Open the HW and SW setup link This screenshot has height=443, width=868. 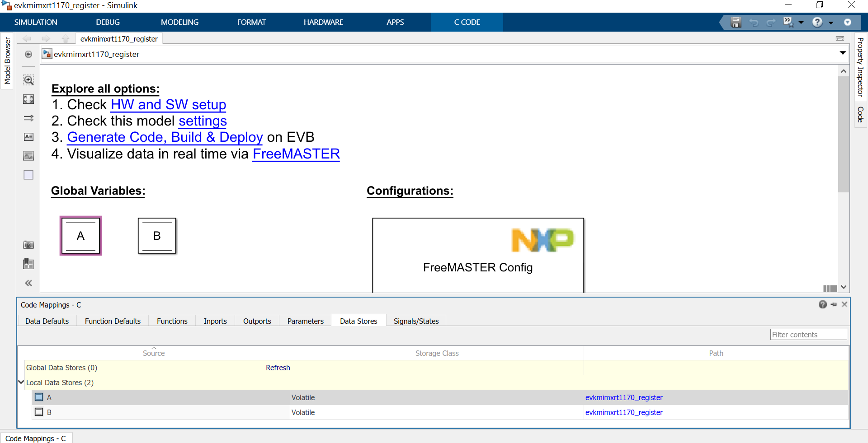168,105
